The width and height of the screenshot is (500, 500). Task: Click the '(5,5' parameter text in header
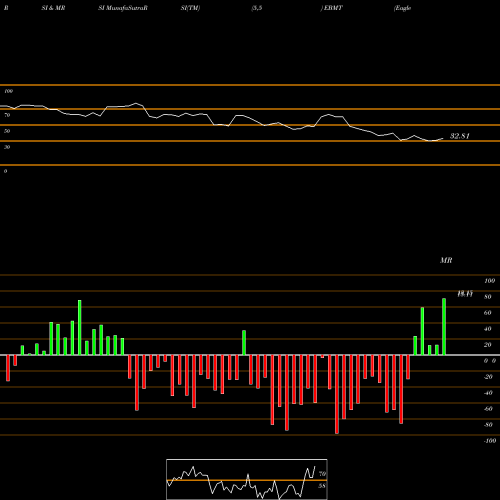click(257, 8)
